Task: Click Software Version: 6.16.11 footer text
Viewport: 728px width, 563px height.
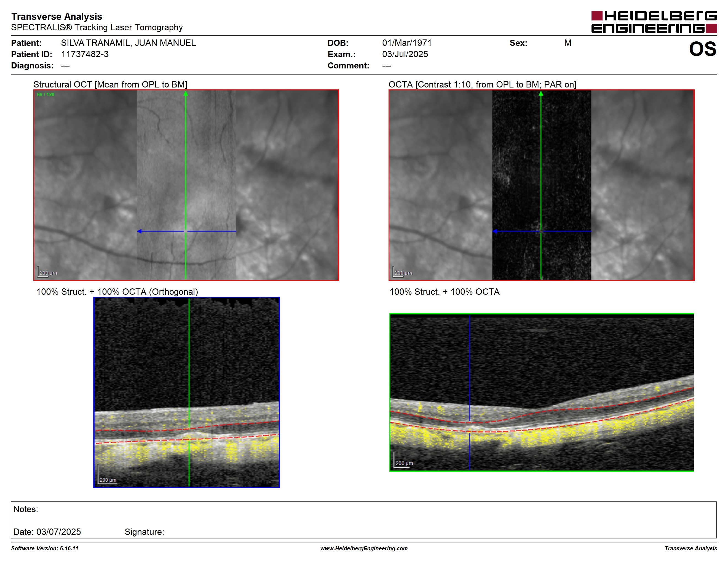Action: (x=45, y=548)
